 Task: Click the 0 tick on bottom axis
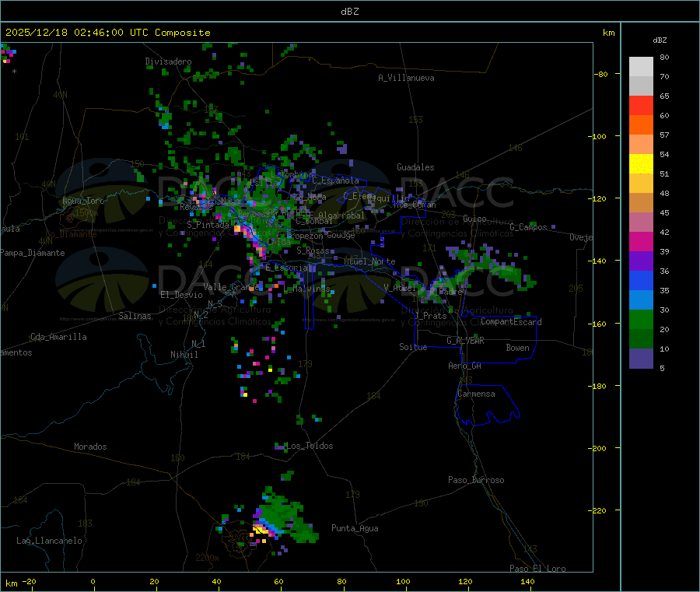click(93, 581)
